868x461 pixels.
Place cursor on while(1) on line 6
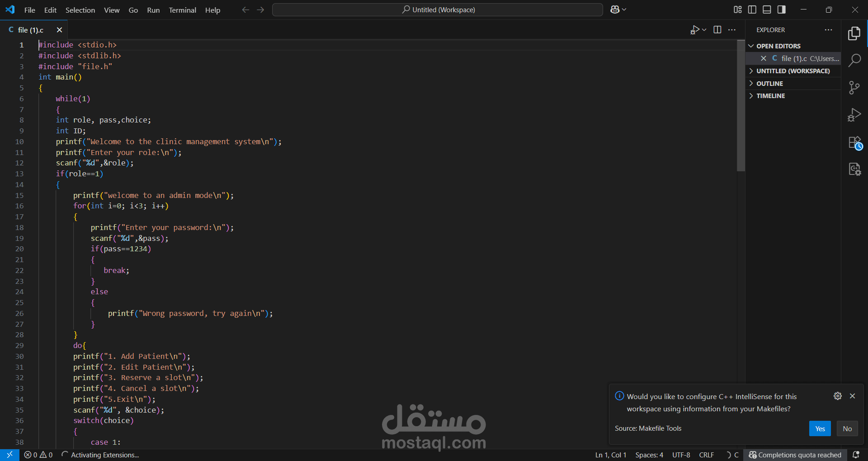click(x=73, y=99)
